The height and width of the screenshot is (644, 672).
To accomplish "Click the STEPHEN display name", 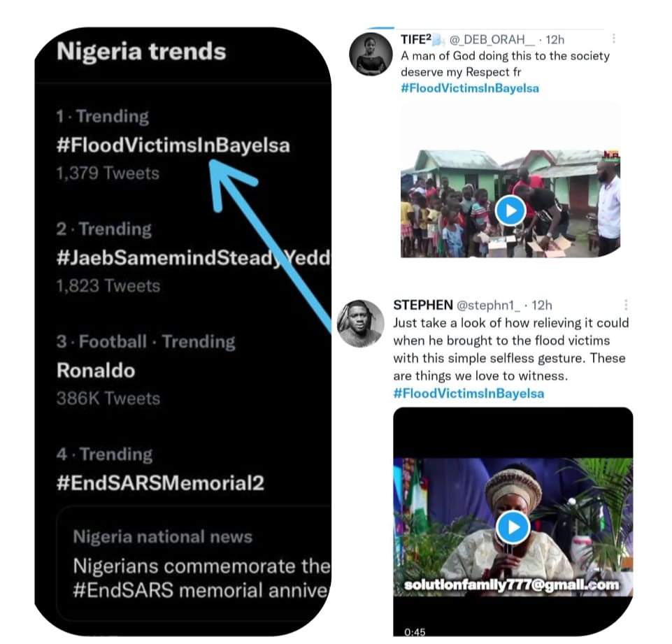I will pyautogui.click(x=422, y=305).
